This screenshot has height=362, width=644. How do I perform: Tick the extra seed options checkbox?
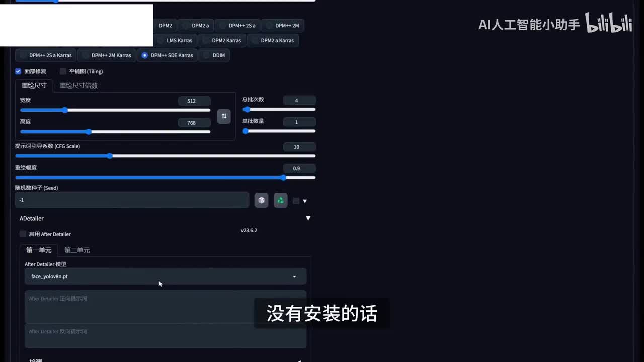click(x=296, y=201)
